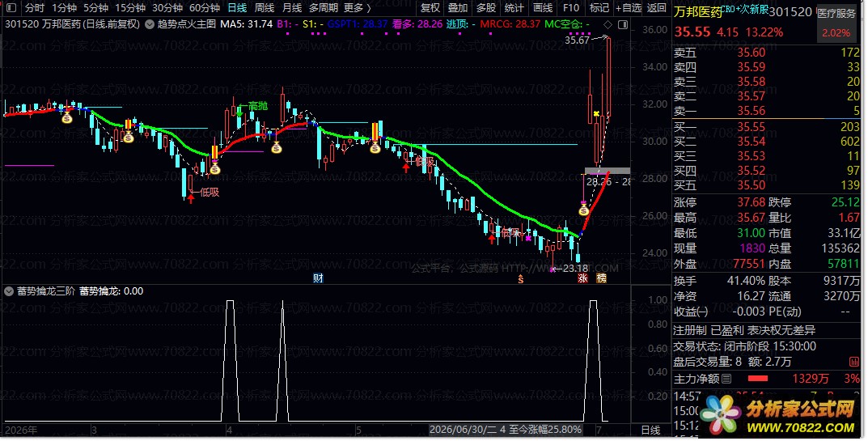Click the 跌停 price 25.12
Viewport: 868px width, 441px height.
(x=845, y=202)
